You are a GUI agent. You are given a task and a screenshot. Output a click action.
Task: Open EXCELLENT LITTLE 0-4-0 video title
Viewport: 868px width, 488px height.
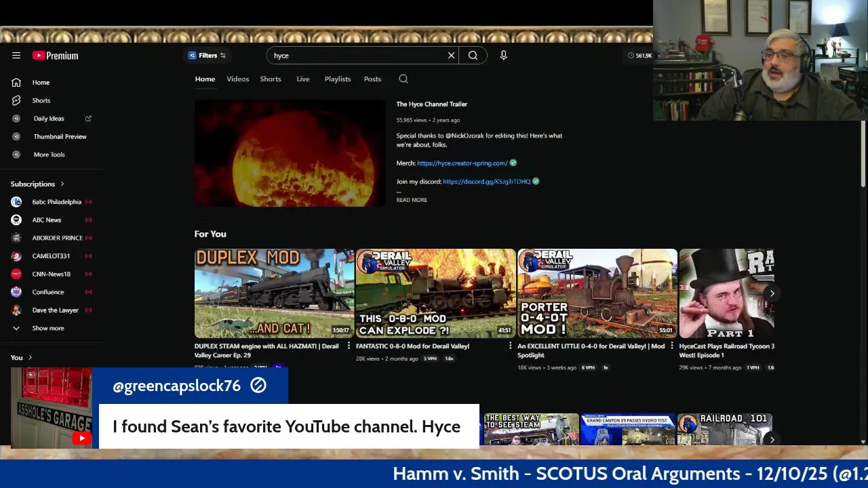pyautogui.click(x=591, y=350)
